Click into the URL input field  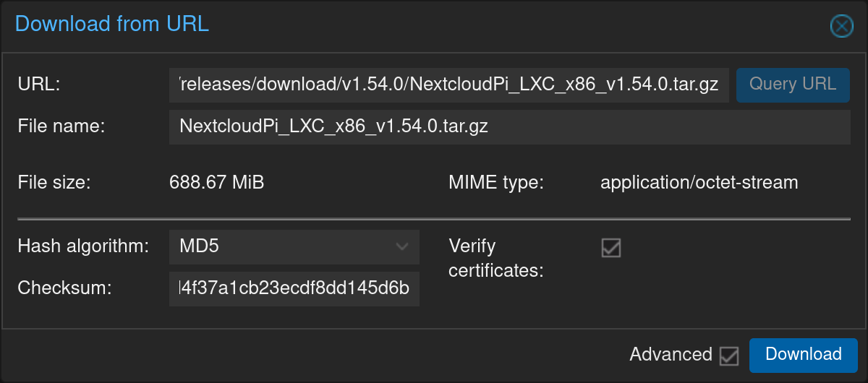(x=449, y=85)
